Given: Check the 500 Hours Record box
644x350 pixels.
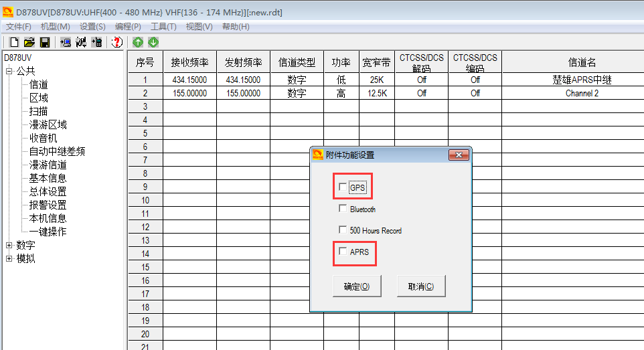Looking at the screenshot, I should [343, 230].
